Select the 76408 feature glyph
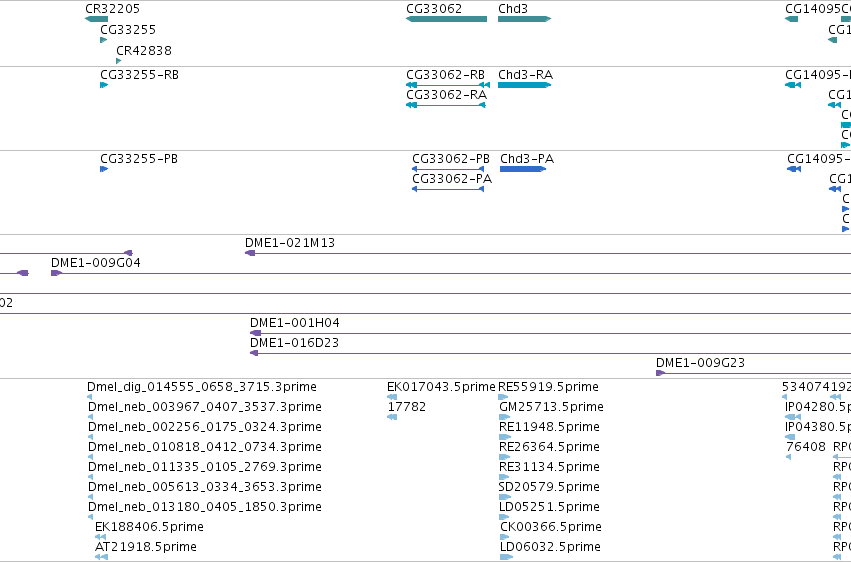 click(x=789, y=457)
